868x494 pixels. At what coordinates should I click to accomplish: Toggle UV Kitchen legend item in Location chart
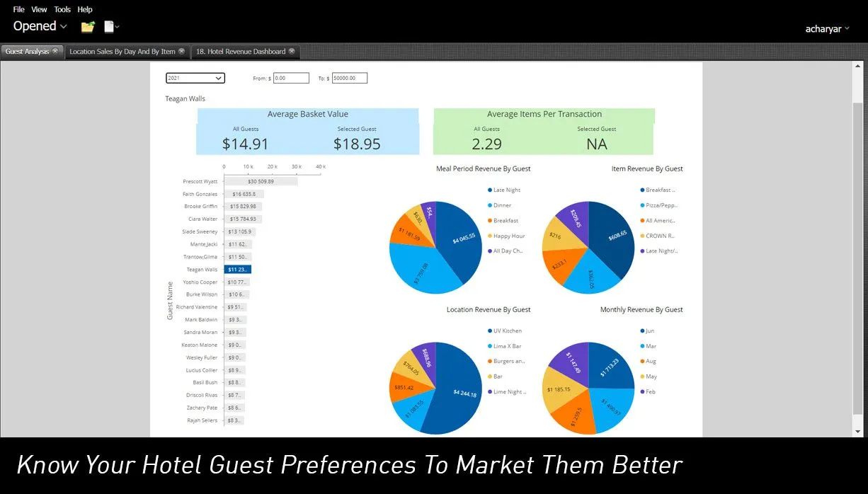490,331
